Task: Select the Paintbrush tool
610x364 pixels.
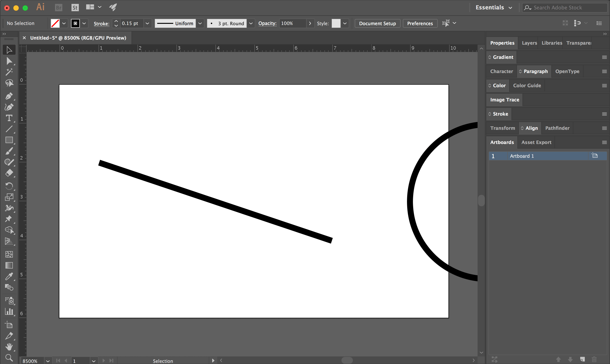Action: click(9, 151)
